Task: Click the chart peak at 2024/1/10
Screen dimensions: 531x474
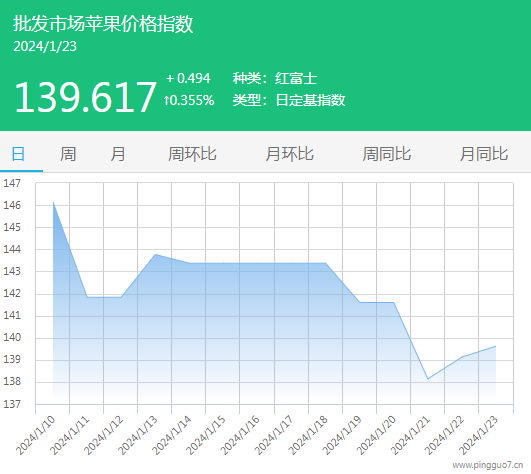Action: coord(53,202)
